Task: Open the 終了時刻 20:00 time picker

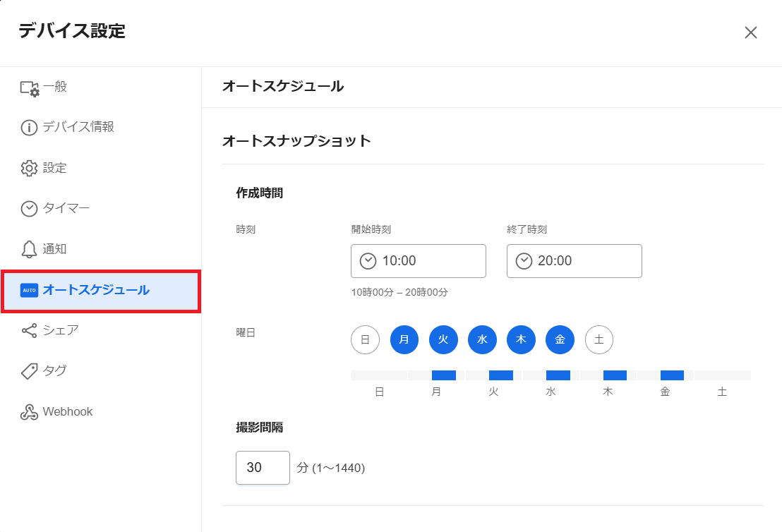Action: 574,261
